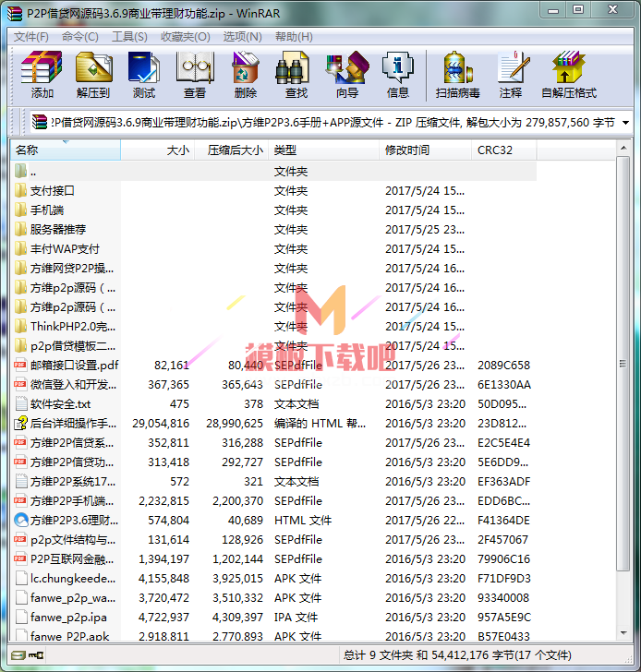Open the Options (选项) menu
This screenshot has height=672, width=641.
pyautogui.click(x=242, y=37)
